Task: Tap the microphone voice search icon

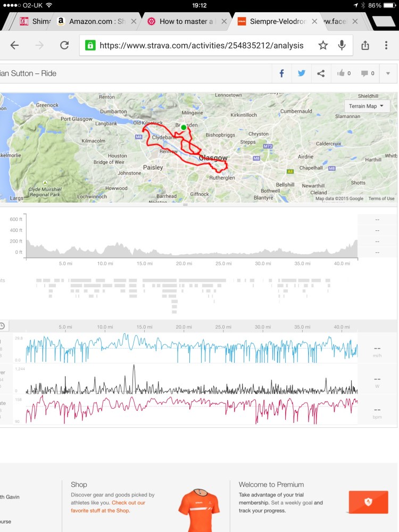Action: [342, 45]
